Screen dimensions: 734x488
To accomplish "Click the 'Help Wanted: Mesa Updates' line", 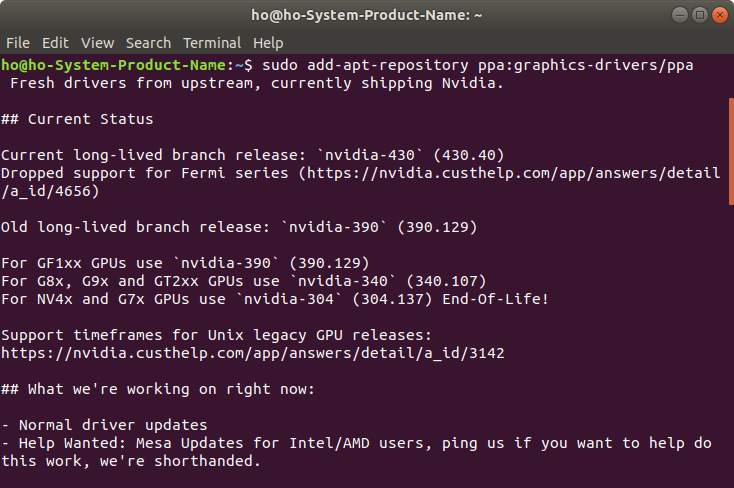I will tap(356, 443).
